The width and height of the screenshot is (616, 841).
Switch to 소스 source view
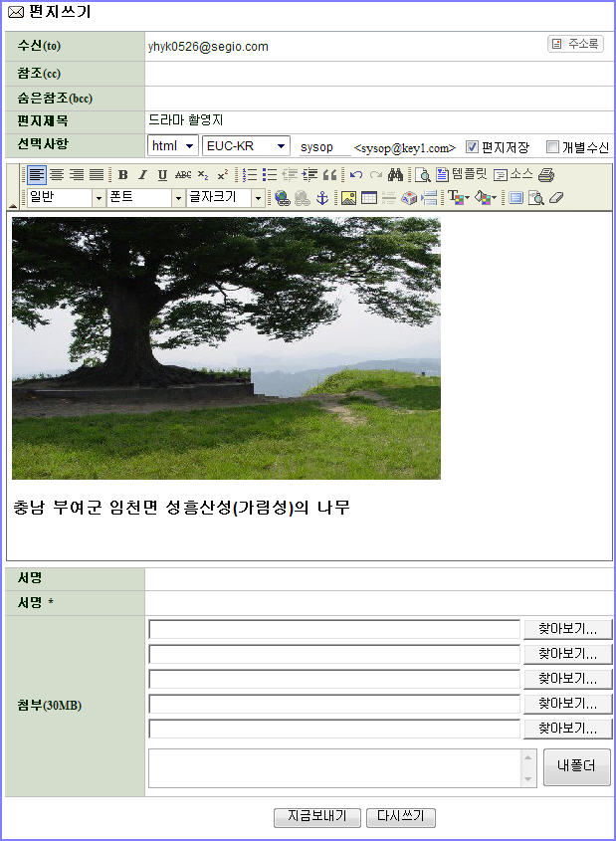tap(513, 175)
